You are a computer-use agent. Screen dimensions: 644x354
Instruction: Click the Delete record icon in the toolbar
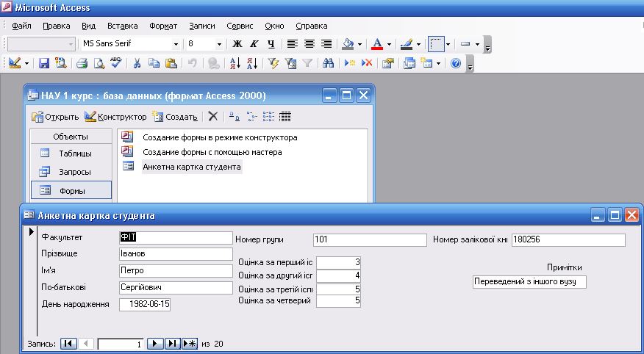coord(367,63)
